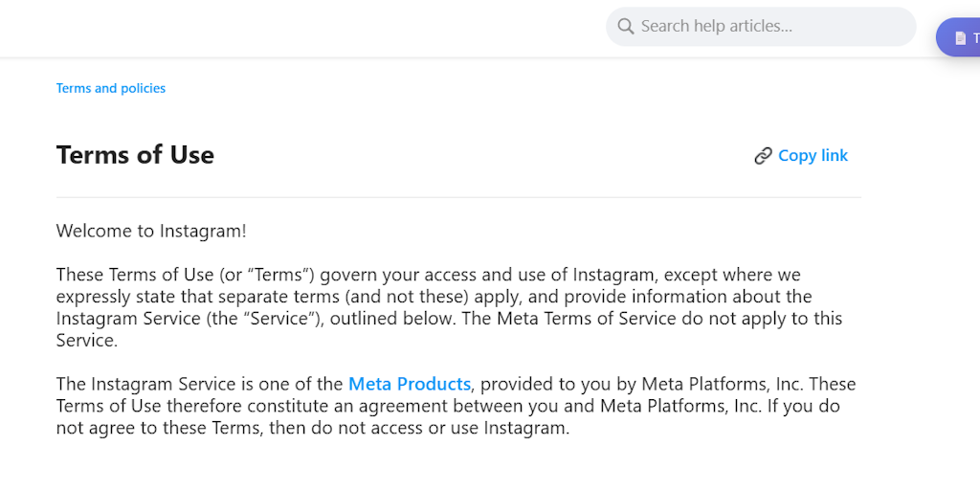Click the Terms of Use heading
The width and height of the screenshot is (980, 490).
[135, 155]
